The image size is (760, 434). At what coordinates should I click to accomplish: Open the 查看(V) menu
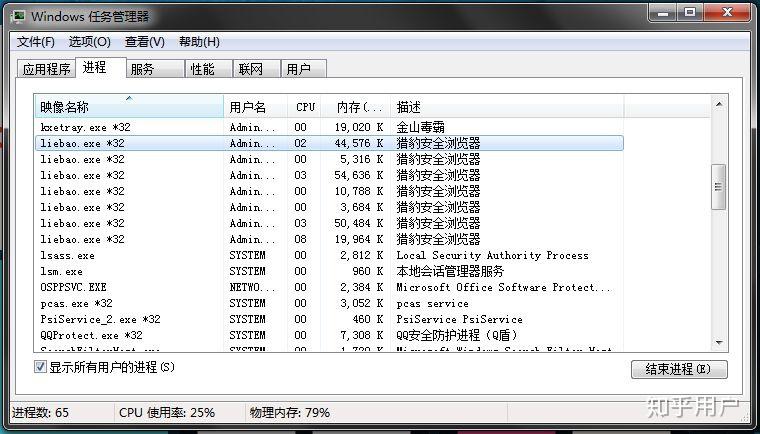point(144,42)
